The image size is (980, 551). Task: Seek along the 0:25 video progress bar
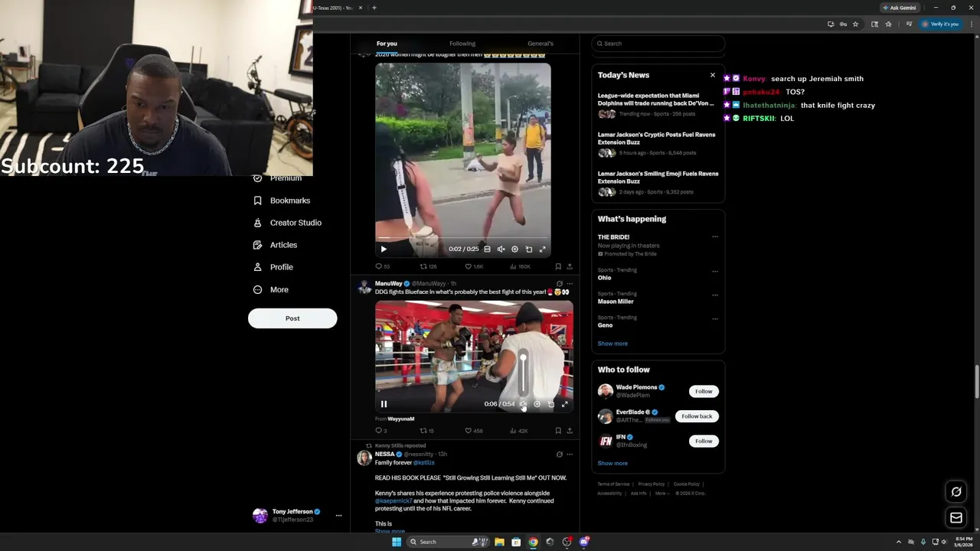[462, 238]
